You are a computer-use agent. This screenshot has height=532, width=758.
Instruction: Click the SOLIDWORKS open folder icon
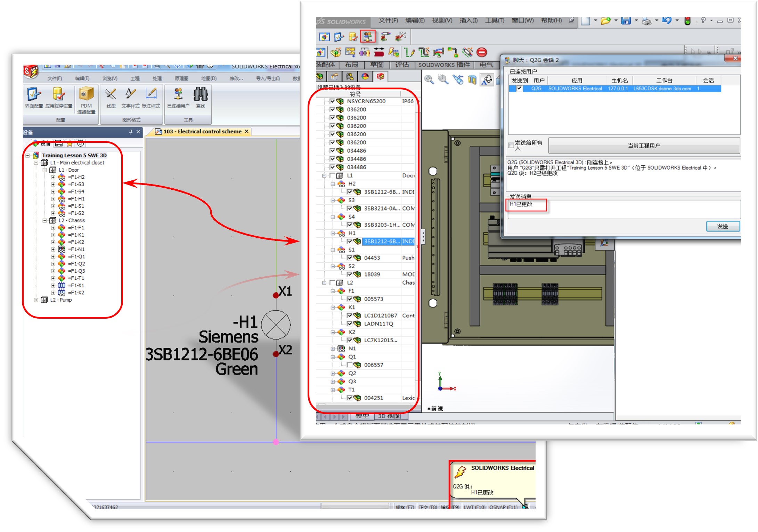(x=605, y=21)
